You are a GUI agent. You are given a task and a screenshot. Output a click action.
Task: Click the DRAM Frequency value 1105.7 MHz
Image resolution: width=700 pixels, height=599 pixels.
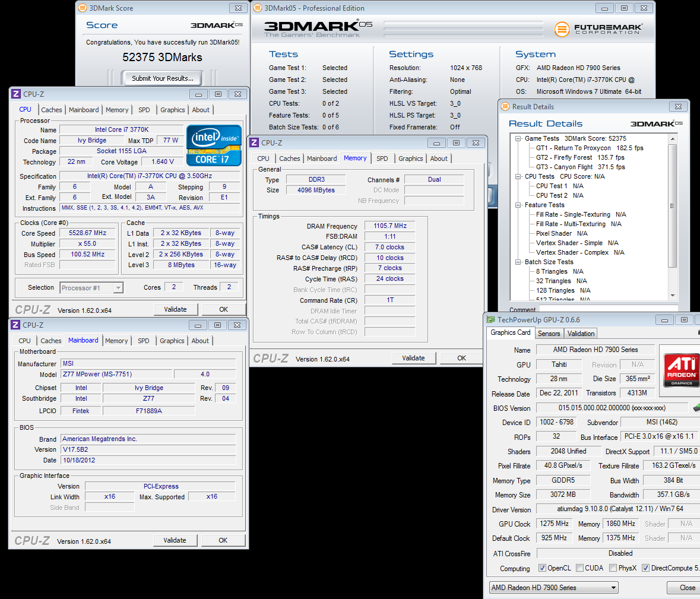(389, 226)
